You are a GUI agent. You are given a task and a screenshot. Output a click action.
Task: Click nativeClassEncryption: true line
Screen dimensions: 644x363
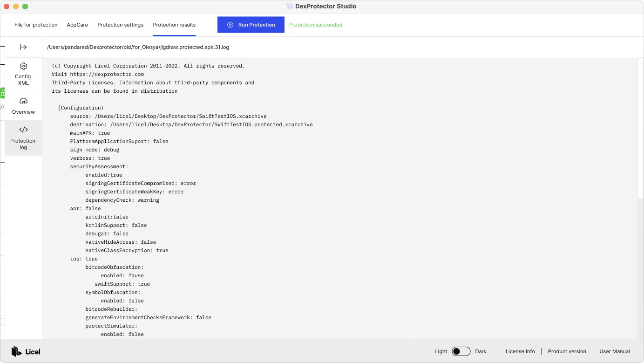pos(127,250)
